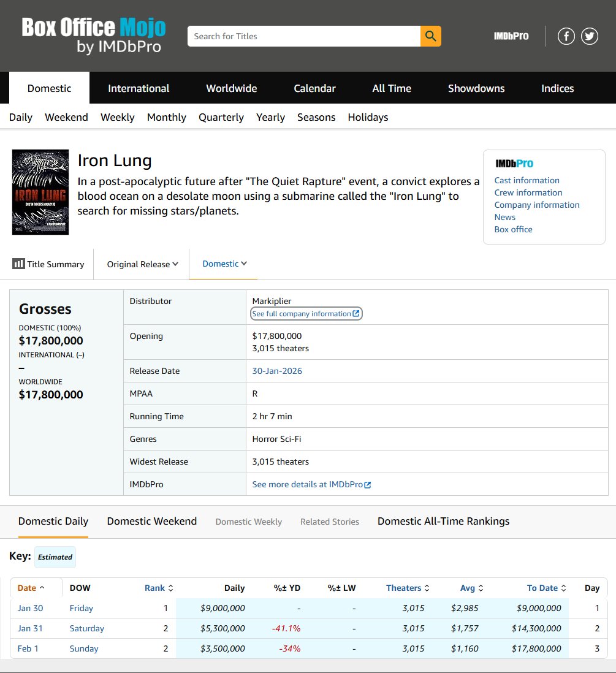Viewport: 616px width, 673px height.
Task: Open the All Time nav tab
Action: point(392,88)
